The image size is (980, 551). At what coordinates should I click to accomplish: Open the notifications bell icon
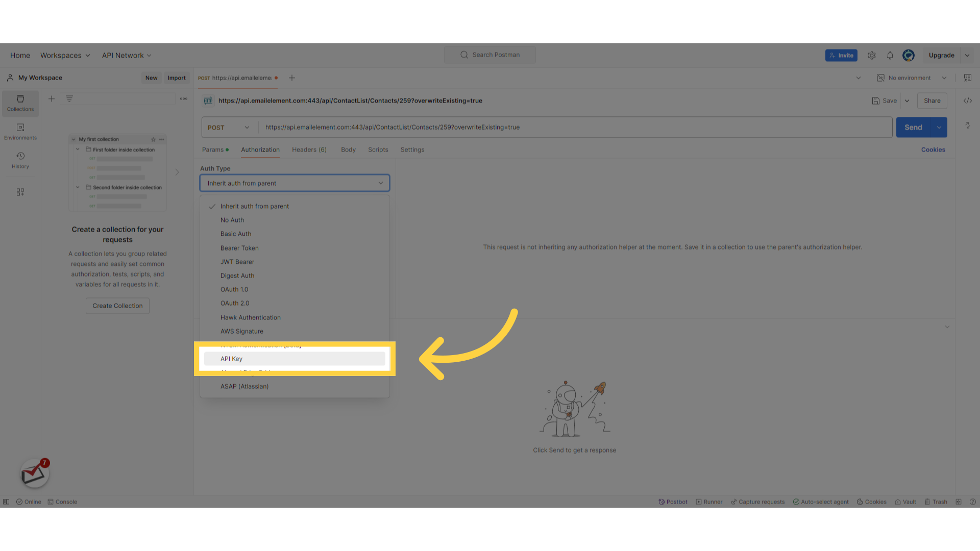(x=890, y=55)
